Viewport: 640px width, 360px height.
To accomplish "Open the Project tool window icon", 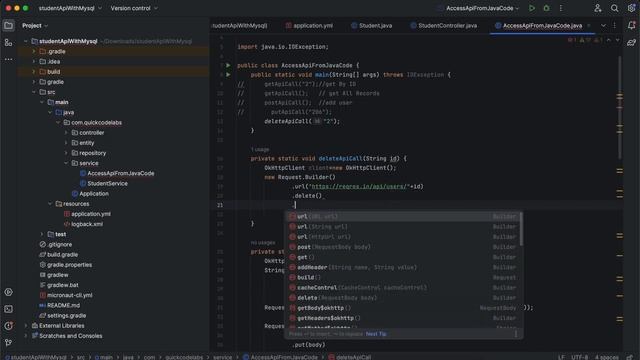I will (x=8, y=26).
